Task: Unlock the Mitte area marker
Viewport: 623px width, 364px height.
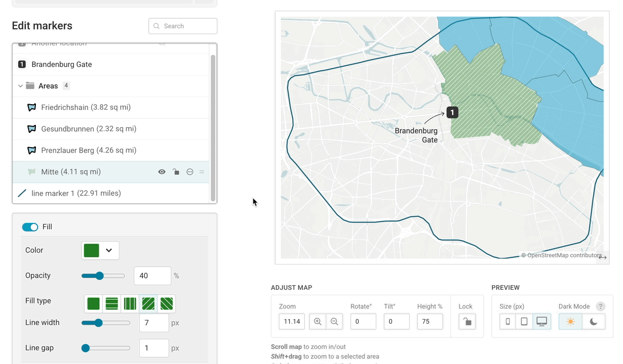Action: point(176,172)
